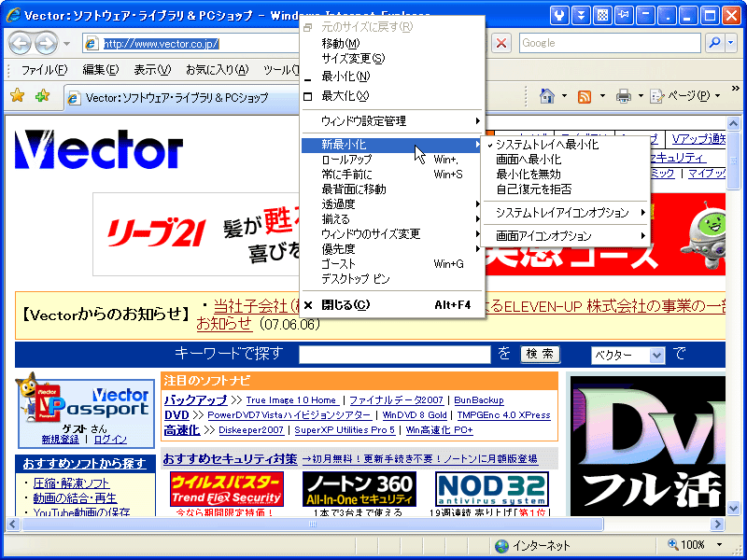Viewport: 747px width, 560px height.
Task: Toggle ロールアップ menu item
Action: (392, 160)
